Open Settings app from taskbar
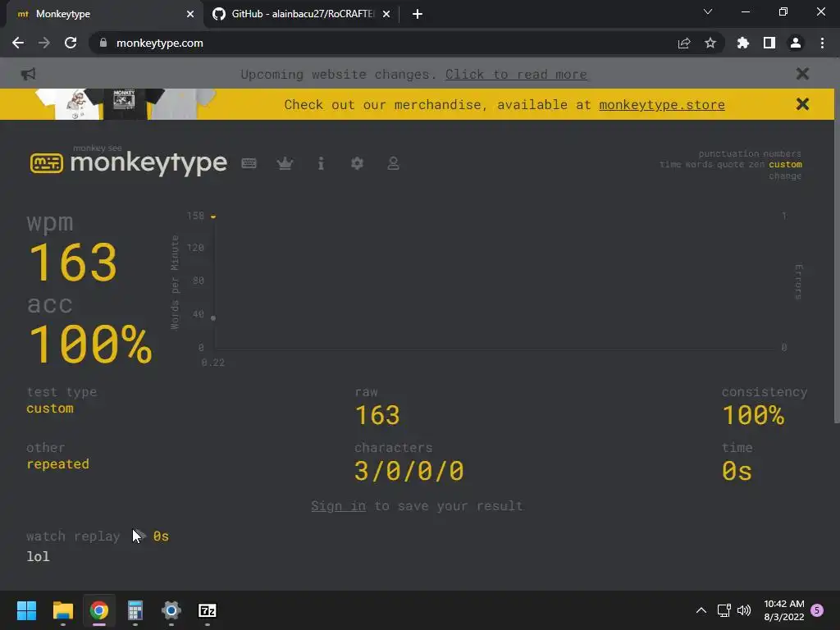Viewport: 840px width, 630px height. click(x=171, y=610)
